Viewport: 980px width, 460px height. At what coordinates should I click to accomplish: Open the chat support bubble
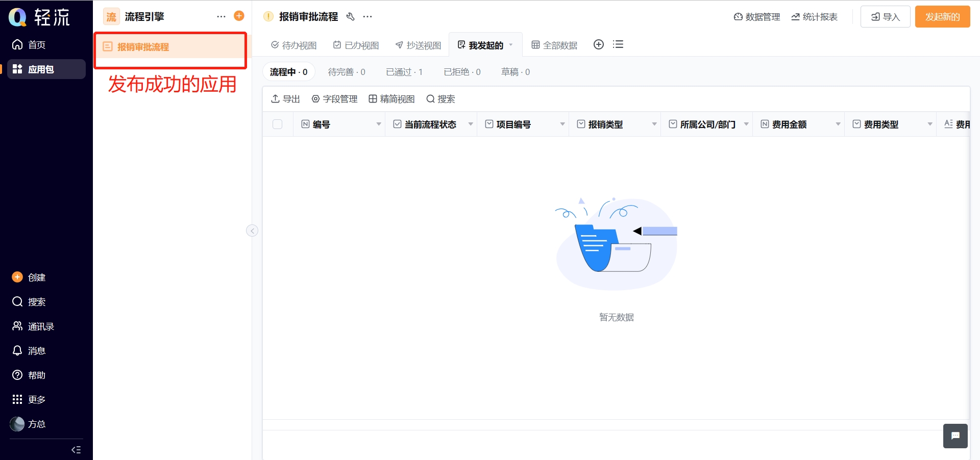coord(955,436)
